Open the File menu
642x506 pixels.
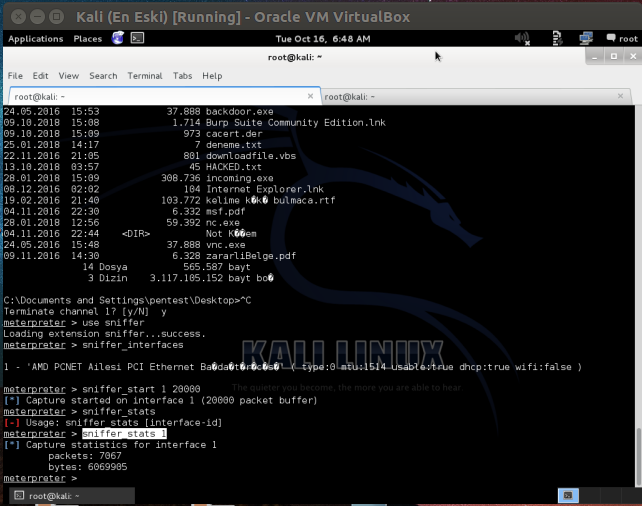pyautogui.click(x=15, y=76)
